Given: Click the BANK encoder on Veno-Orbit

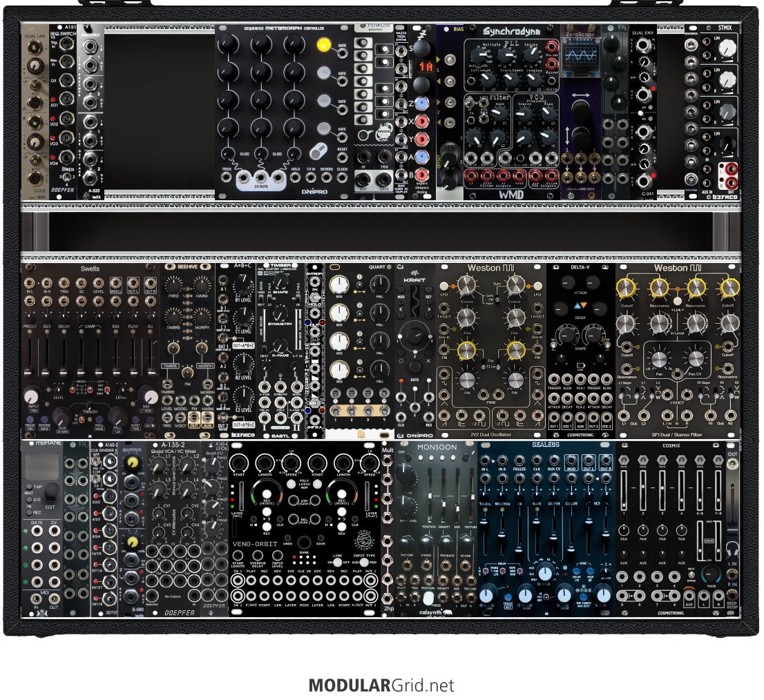Looking at the screenshot, I should (304, 543).
